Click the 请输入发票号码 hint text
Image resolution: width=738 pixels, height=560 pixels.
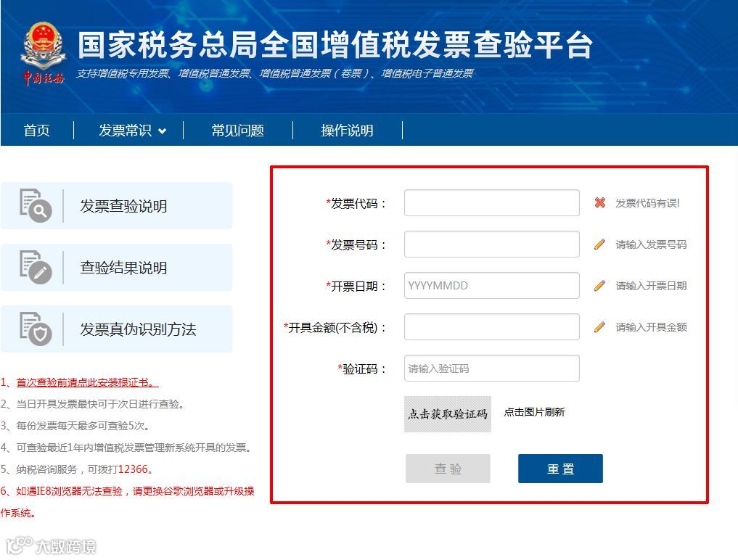652,244
